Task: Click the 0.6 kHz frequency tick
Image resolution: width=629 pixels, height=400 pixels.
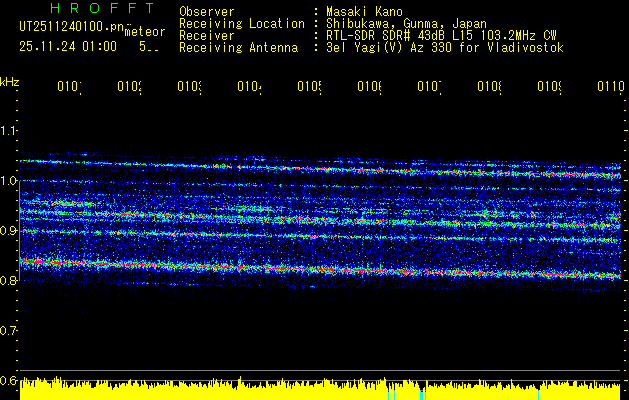Action: (10, 381)
